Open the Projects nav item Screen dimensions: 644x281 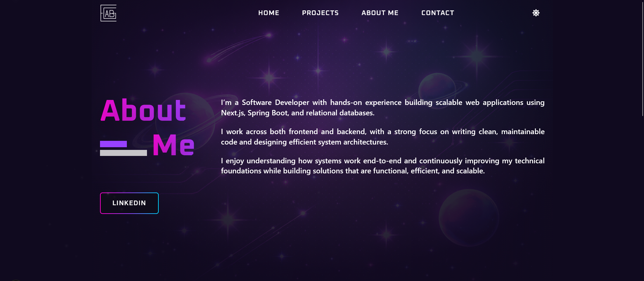(x=320, y=13)
